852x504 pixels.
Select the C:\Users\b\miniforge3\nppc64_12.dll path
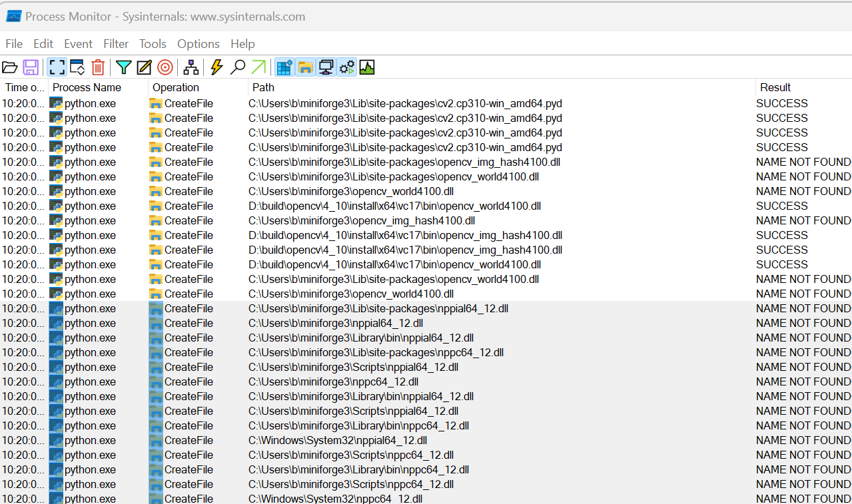(x=333, y=381)
